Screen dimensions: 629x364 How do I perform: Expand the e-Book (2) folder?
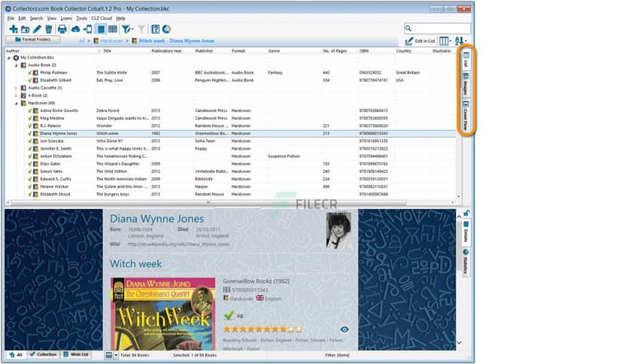tap(17, 96)
